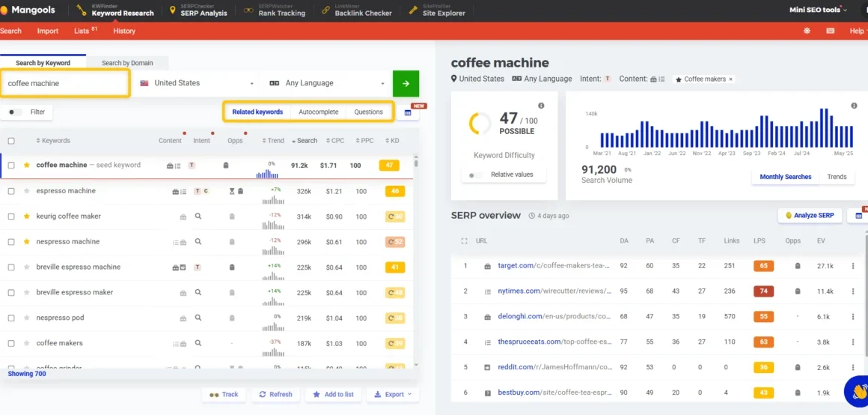868x415 pixels.
Task: Unstar the keurig coffee maker keyword
Action: point(26,216)
